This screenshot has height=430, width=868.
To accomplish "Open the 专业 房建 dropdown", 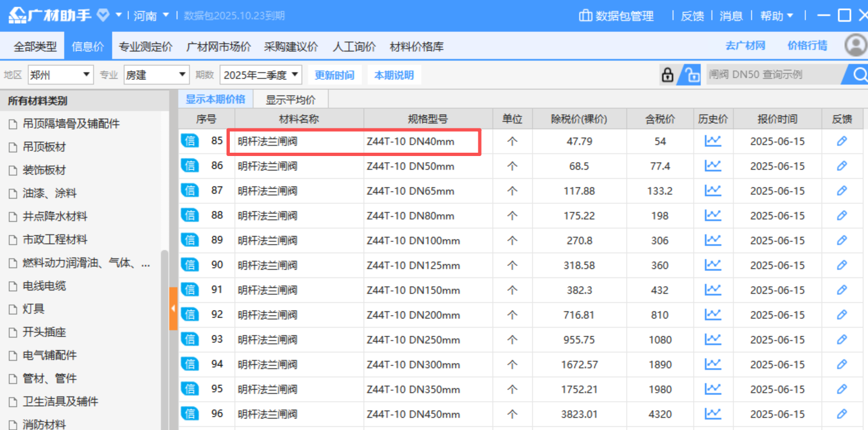I will click(157, 75).
